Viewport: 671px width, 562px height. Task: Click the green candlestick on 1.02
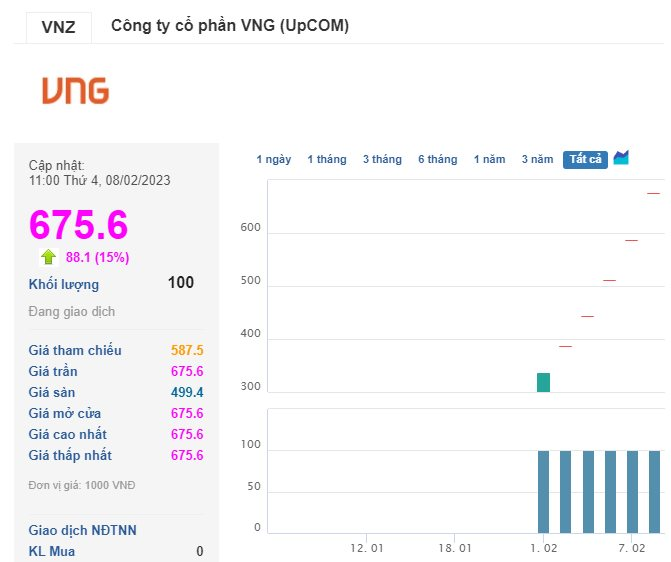coord(543,382)
